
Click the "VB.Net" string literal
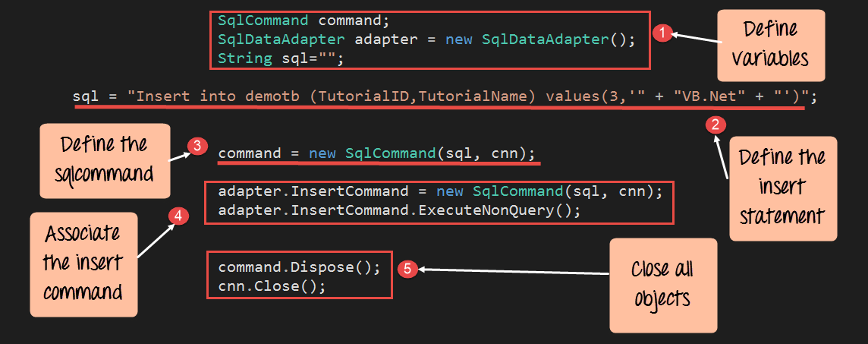pos(705,96)
